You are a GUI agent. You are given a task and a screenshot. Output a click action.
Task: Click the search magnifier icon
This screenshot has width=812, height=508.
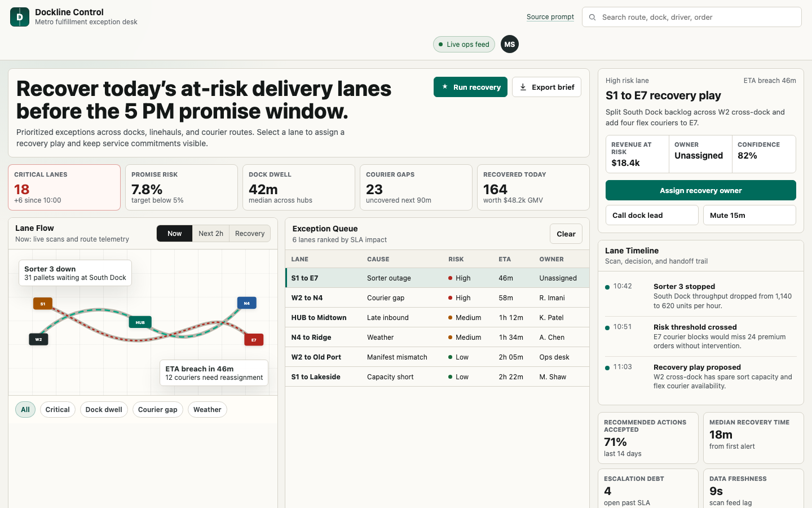(x=592, y=17)
